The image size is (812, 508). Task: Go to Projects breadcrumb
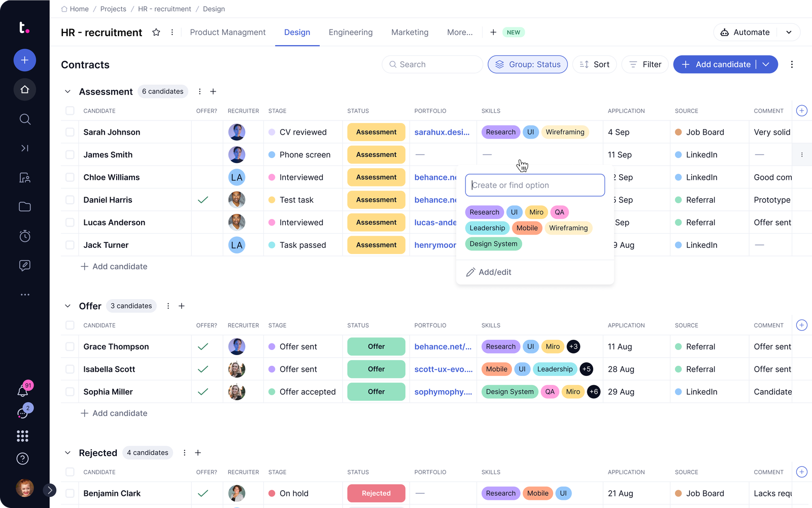click(113, 9)
